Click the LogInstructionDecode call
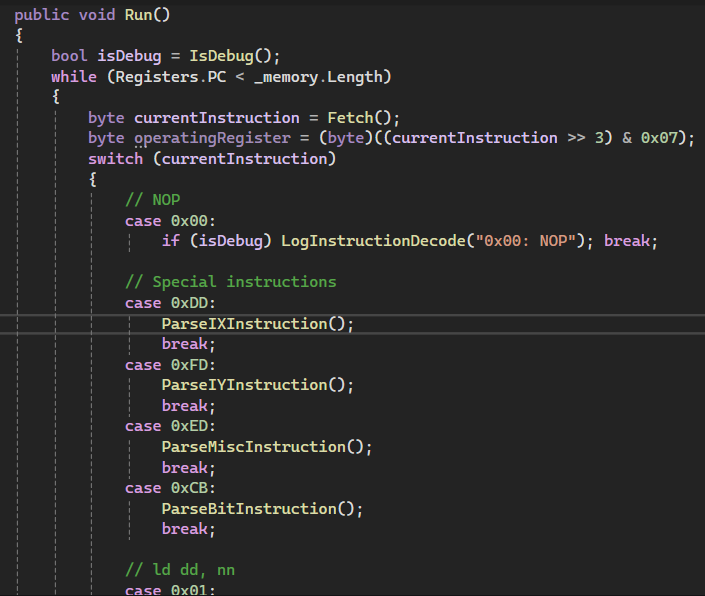 373,241
